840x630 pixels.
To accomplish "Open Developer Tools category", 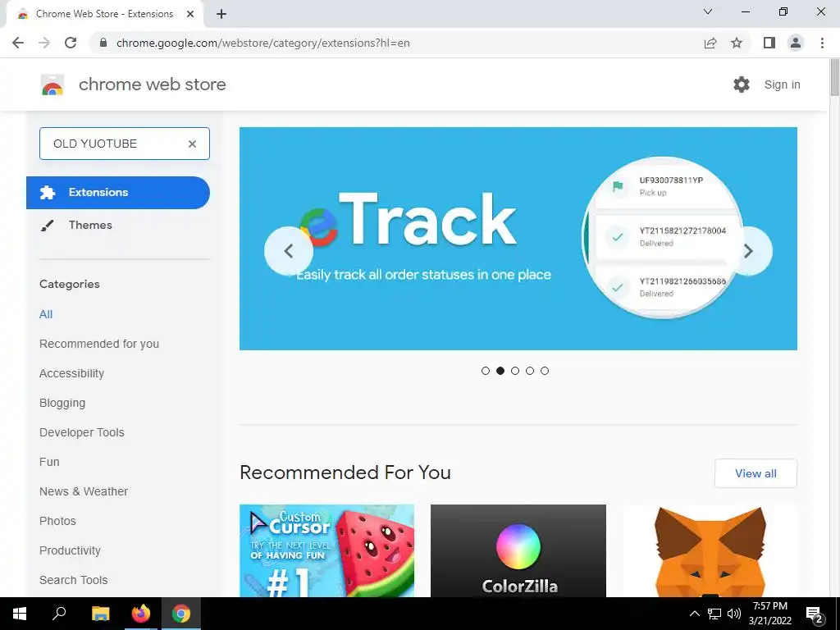I will (82, 432).
